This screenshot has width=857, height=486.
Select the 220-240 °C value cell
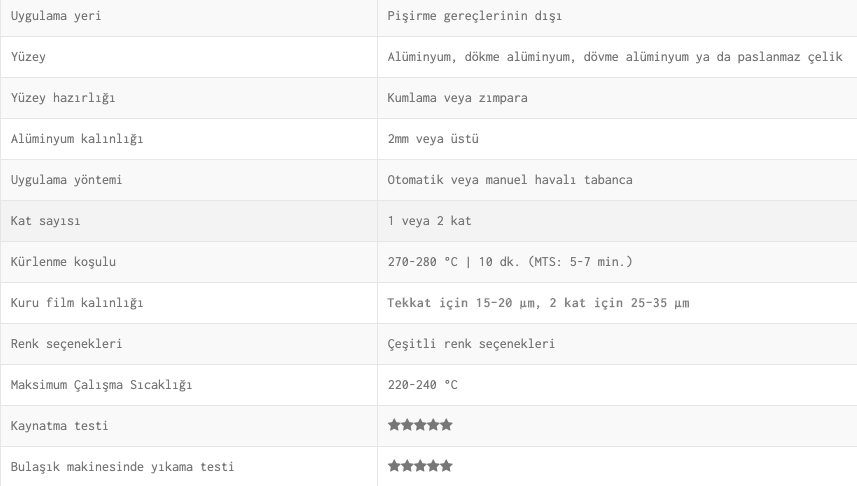617,385
